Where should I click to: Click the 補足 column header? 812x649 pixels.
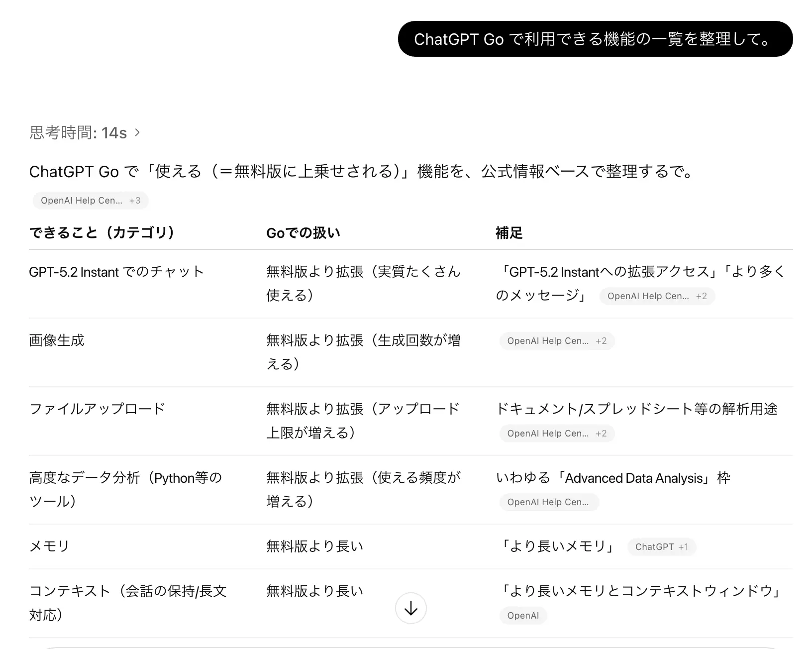pos(508,233)
